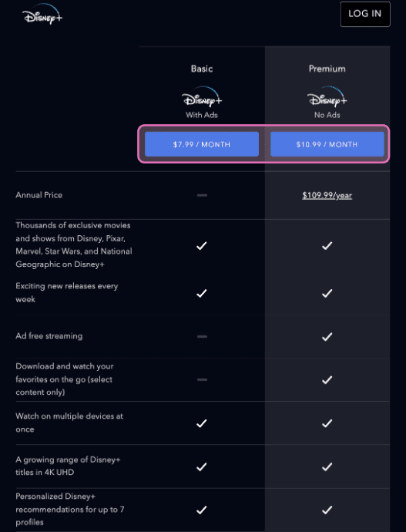The width and height of the screenshot is (406, 532).
Task: Click the Annual Price row label
Action: pyautogui.click(x=39, y=195)
